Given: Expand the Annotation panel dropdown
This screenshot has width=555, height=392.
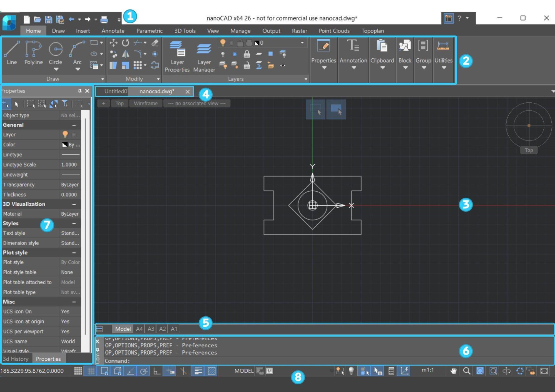Looking at the screenshot, I should click(x=353, y=68).
